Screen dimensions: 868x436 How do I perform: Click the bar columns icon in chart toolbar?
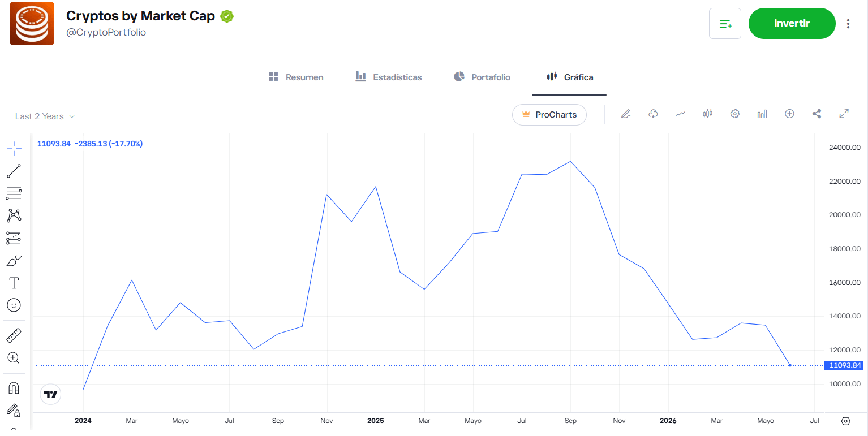(x=762, y=114)
